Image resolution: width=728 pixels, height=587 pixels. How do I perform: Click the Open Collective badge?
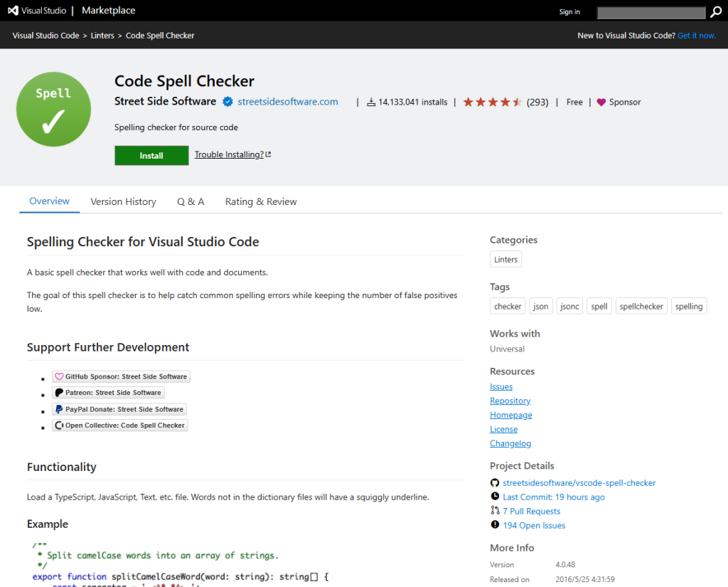point(119,425)
